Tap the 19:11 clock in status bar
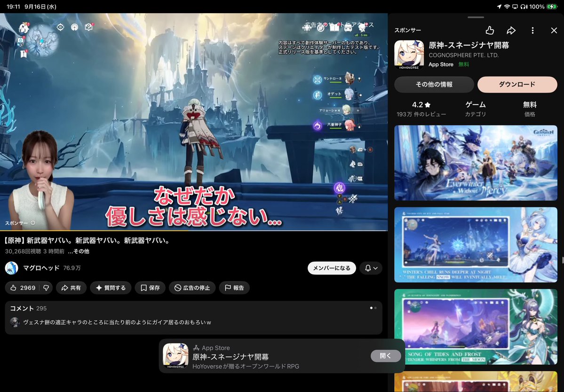 coord(13,7)
